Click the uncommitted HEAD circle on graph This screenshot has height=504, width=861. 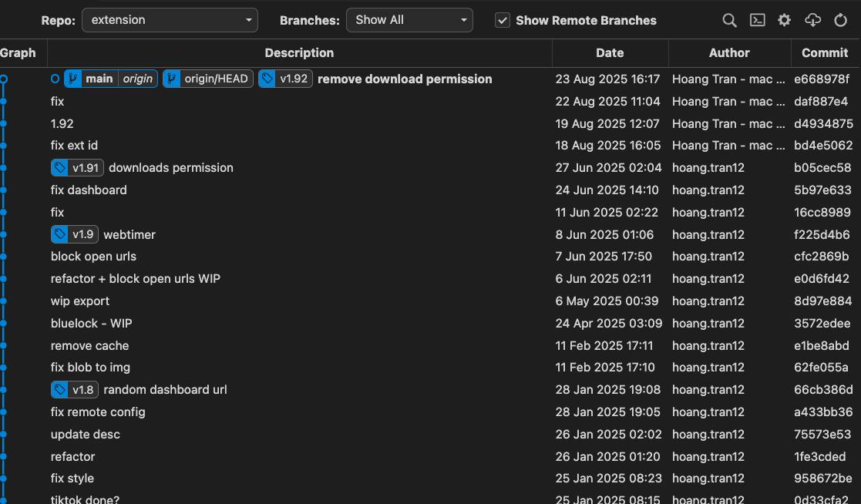click(x=4, y=79)
